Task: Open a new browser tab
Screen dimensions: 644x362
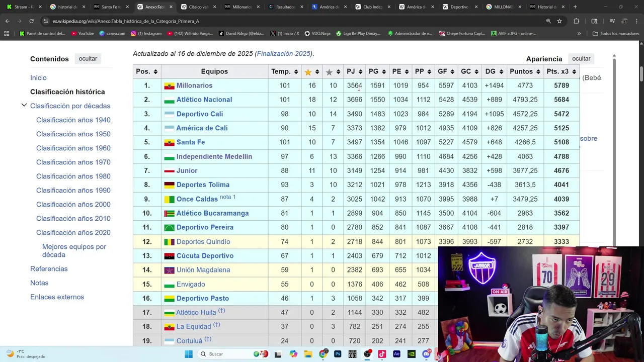Action: [575, 7]
